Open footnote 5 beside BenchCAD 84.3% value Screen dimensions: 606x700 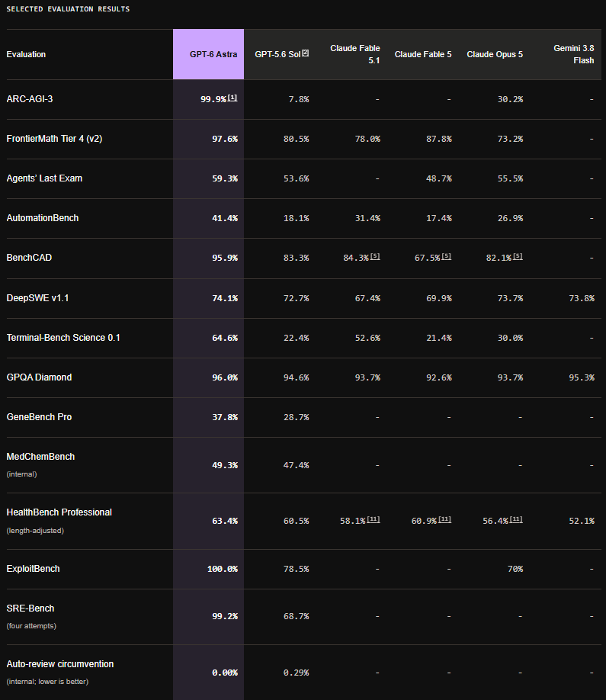[x=375, y=256]
